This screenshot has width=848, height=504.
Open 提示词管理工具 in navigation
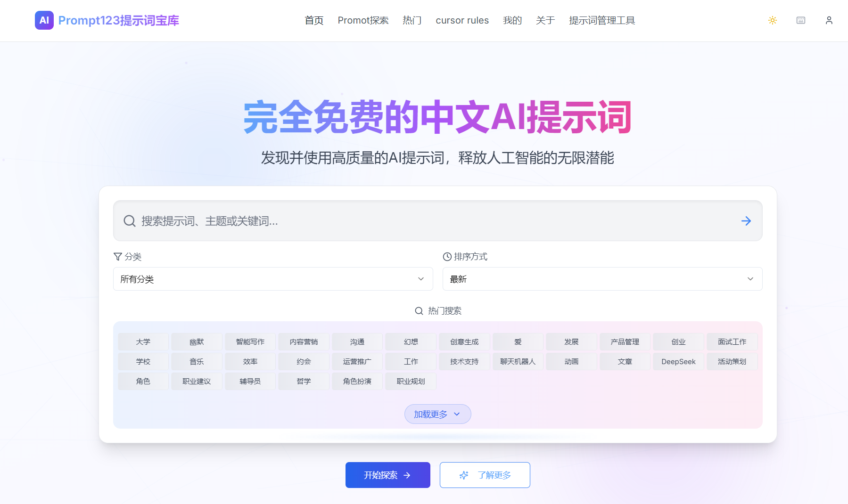(x=601, y=20)
